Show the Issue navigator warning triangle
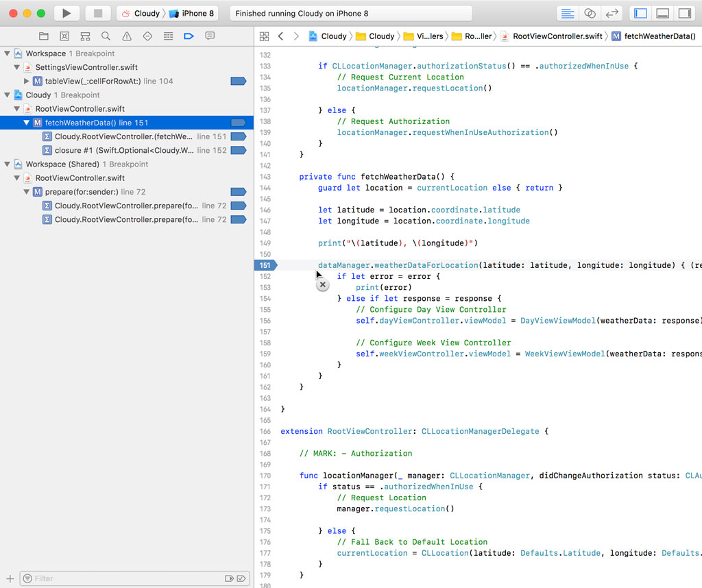The width and height of the screenshot is (702, 588). pos(127,36)
